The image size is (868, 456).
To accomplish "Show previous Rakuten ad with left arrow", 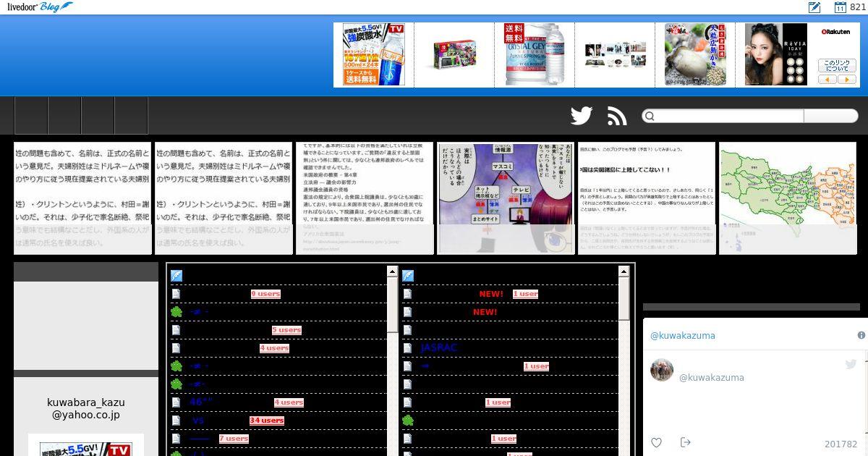I will 827,80.
